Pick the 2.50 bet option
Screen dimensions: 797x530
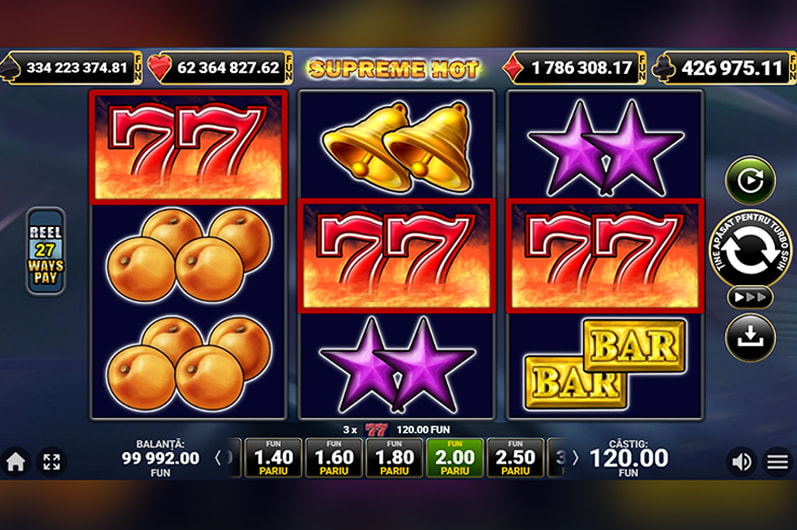point(515,458)
